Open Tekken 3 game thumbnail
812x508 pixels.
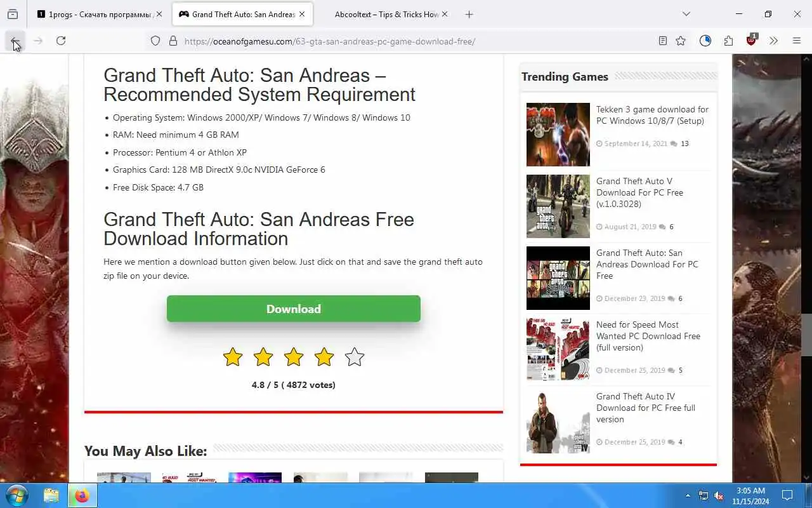pyautogui.click(x=558, y=135)
